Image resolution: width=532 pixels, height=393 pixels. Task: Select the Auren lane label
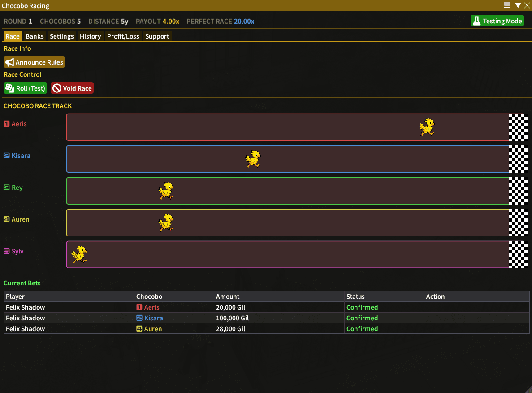pos(20,219)
